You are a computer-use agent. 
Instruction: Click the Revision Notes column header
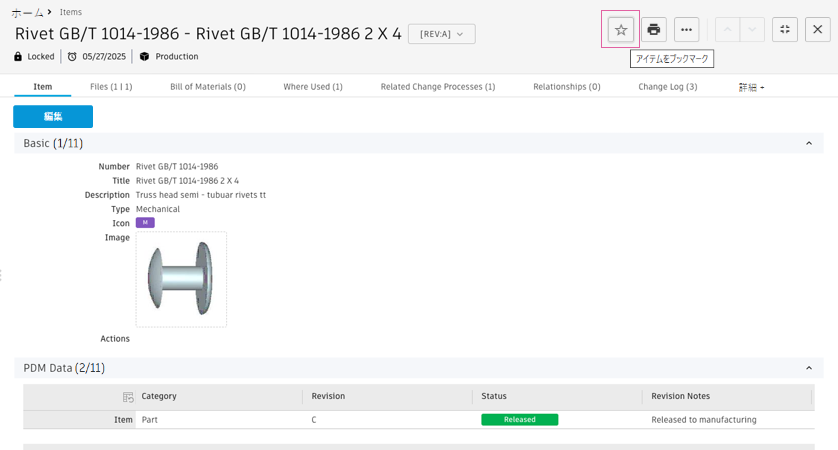coord(680,396)
